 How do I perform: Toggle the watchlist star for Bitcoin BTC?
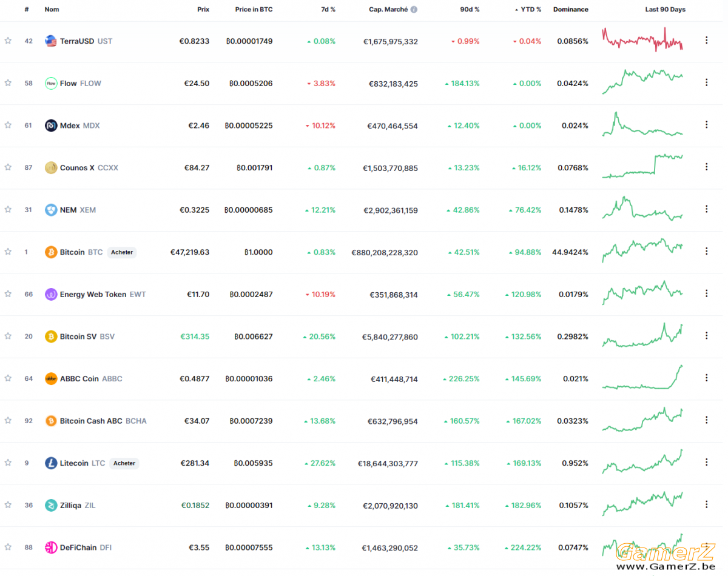point(8,251)
